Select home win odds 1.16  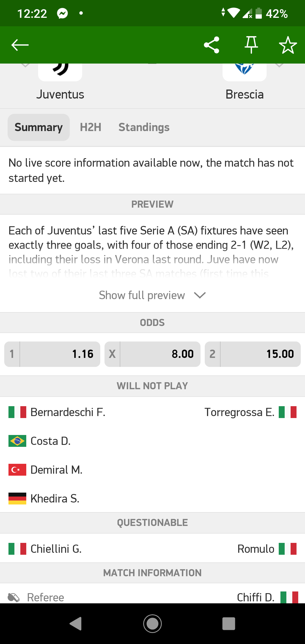(52, 354)
